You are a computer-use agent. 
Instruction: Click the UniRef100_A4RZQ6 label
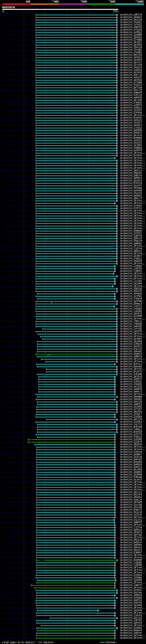tap(131, 326)
